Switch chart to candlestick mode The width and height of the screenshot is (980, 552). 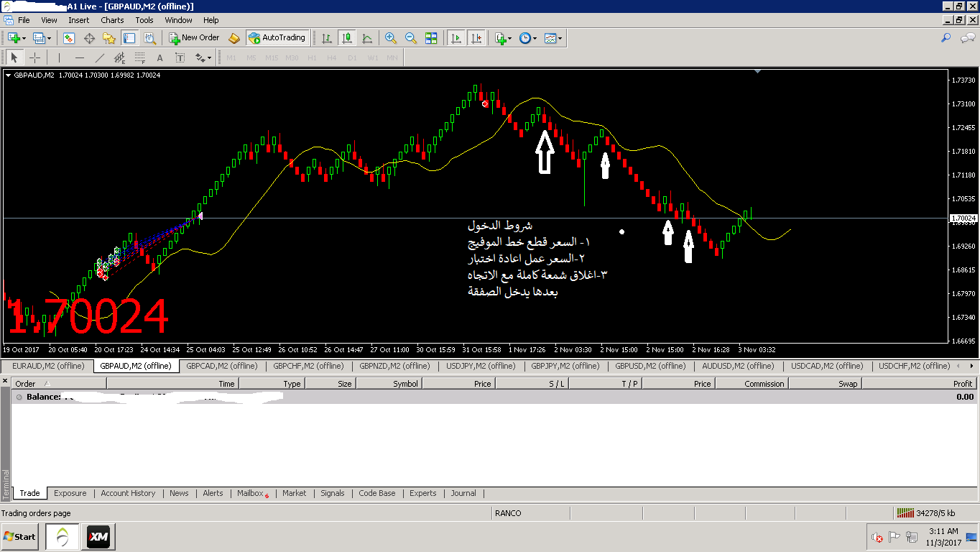[x=347, y=38]
